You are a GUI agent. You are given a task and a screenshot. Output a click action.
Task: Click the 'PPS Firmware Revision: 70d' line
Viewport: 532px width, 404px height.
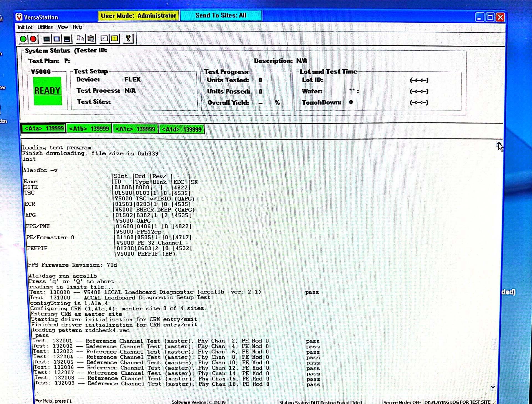(72, 265)
